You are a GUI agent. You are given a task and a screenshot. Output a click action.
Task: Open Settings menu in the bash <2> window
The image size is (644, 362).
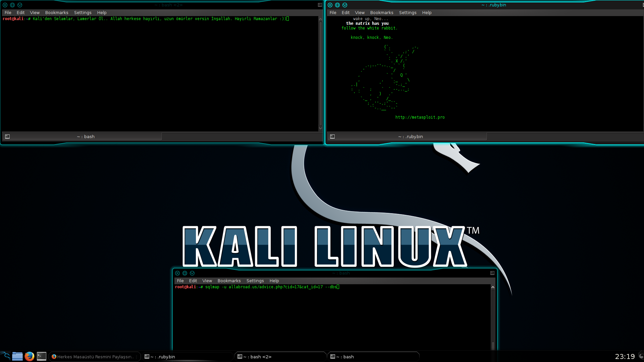(x=83, y=13)
